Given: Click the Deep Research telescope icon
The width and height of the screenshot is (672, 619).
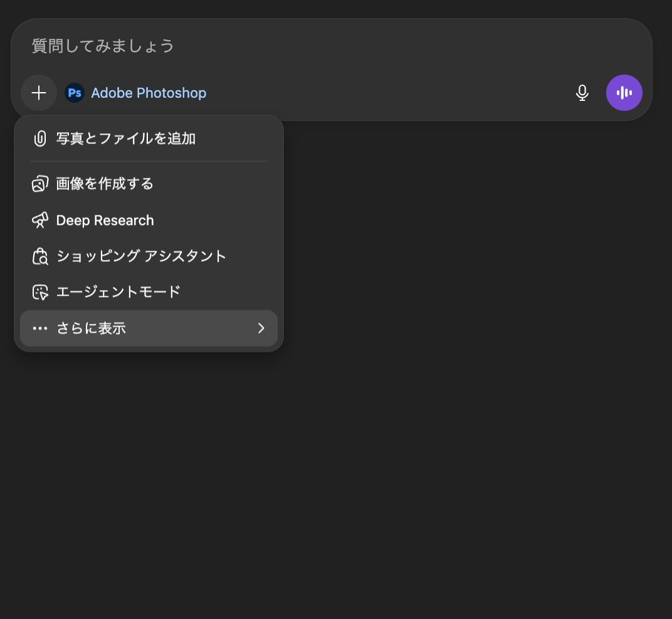Looking at the screenshot, I should tap(40, 220).
